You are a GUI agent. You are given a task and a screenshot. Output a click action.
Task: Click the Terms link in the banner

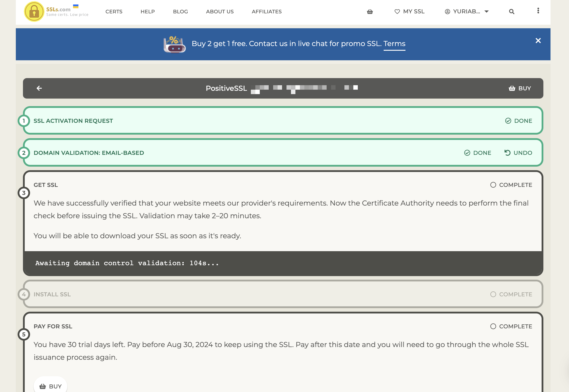tap(394, 44)
